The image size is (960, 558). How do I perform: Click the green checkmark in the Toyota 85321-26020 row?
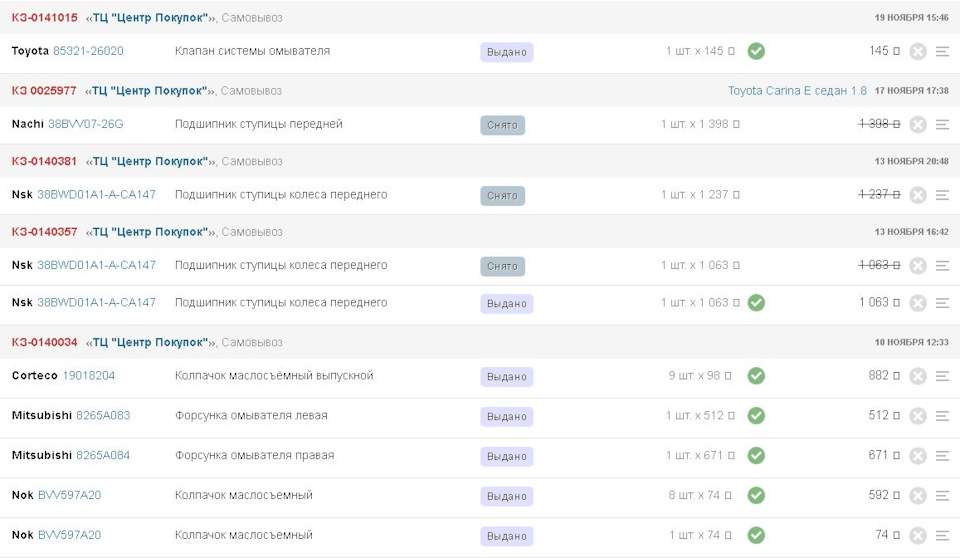click(756, 51)
